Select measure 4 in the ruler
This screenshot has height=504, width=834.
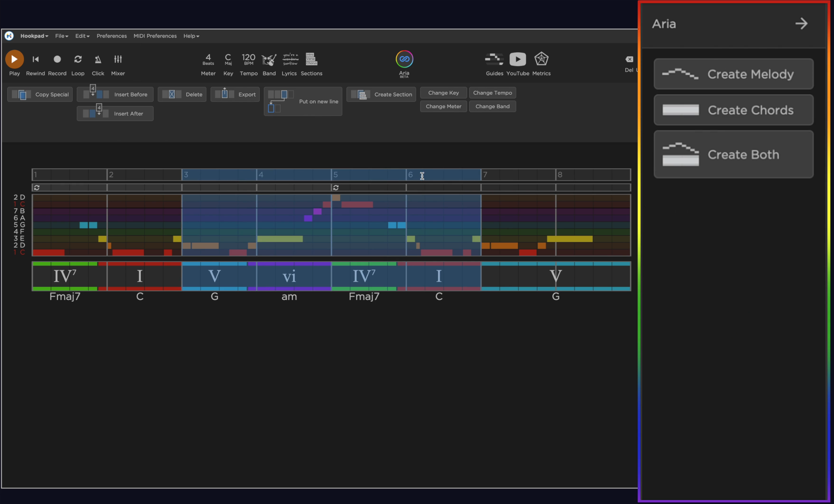294,175
